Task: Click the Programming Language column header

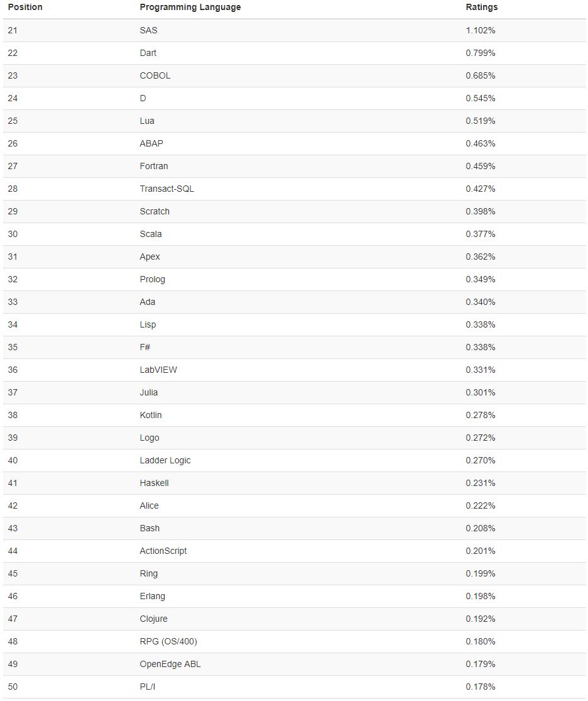Action: [x=190, y=7]
